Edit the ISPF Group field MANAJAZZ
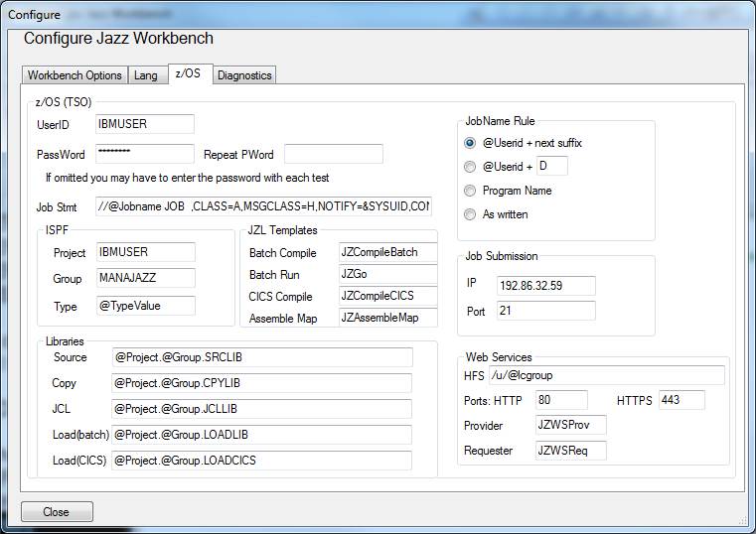 coord(146,278)
